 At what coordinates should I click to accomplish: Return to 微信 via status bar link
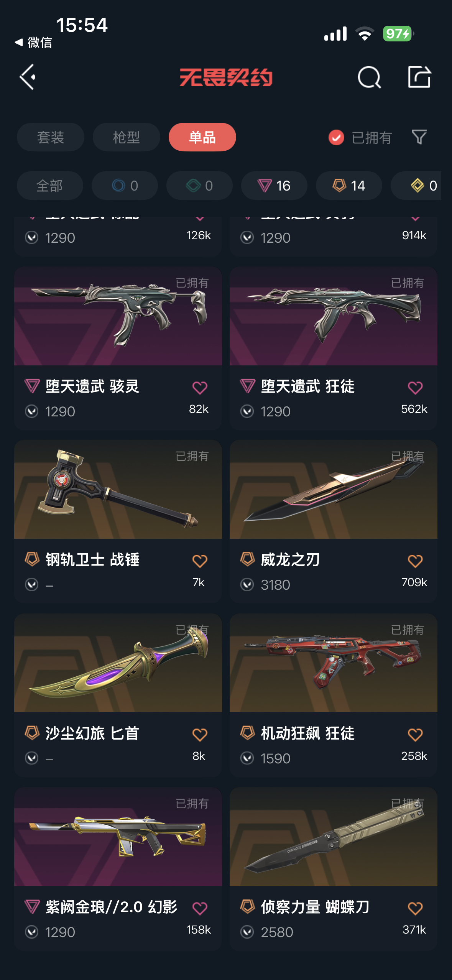click(33, 42)
